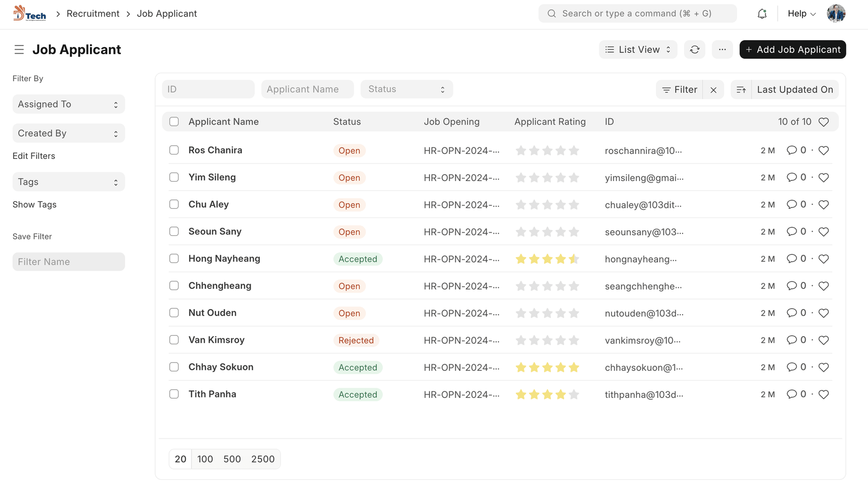
Task: Refresh the job applicant list
Action: 694,49
